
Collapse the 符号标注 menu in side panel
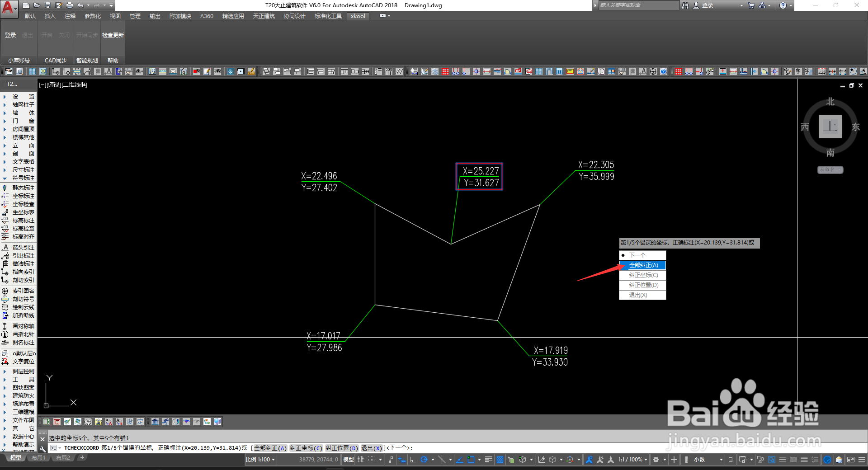19,178
